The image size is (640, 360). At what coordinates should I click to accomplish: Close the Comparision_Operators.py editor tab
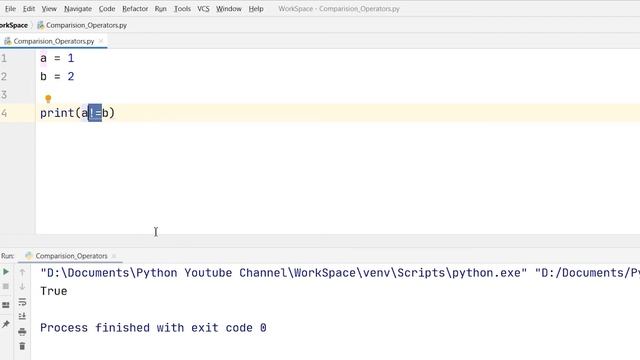(x=101, y=41)
